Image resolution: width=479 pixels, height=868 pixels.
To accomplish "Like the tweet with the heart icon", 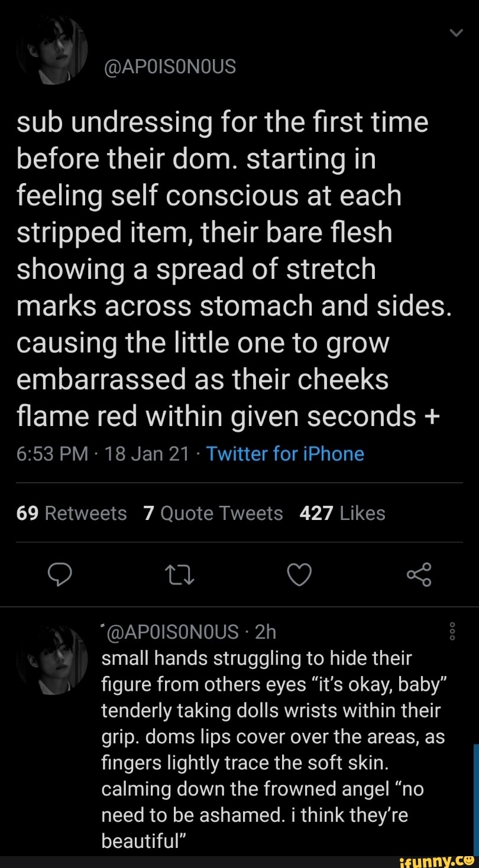I will click(x=299, y=574).
